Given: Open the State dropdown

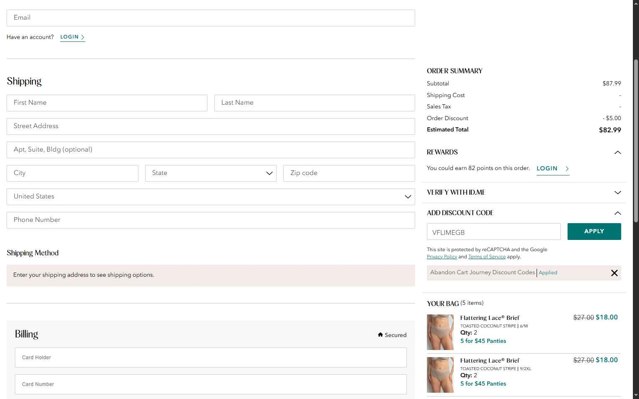Looking at the screenshot, I should pyautogui.click(x=211, y=173).
